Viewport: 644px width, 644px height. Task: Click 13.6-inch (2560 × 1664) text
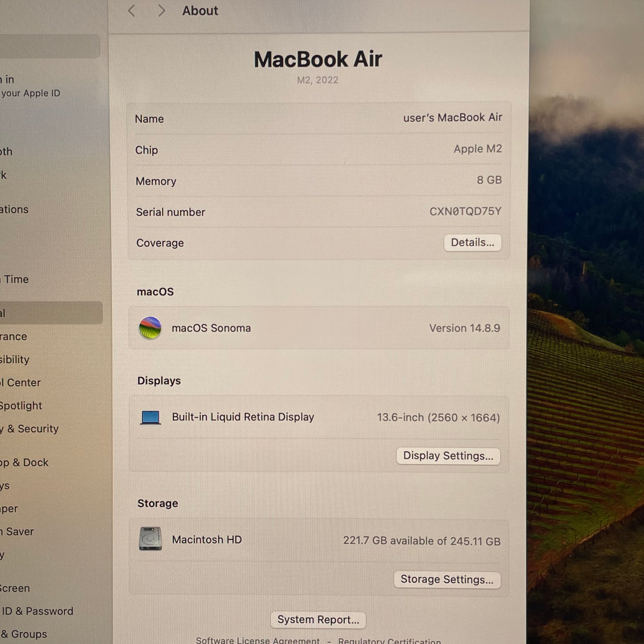pos(438,418)
